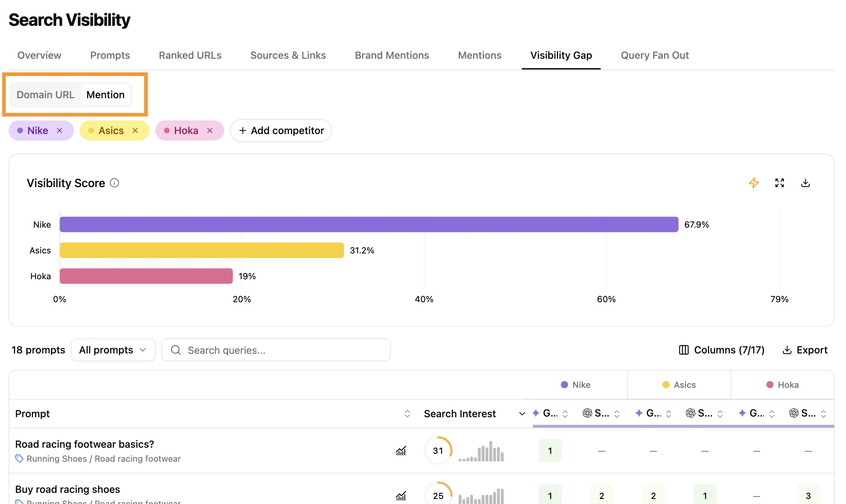Open the 'Buy road racing shoes' prompt
846x504 pixels.
tap(67, 489)
